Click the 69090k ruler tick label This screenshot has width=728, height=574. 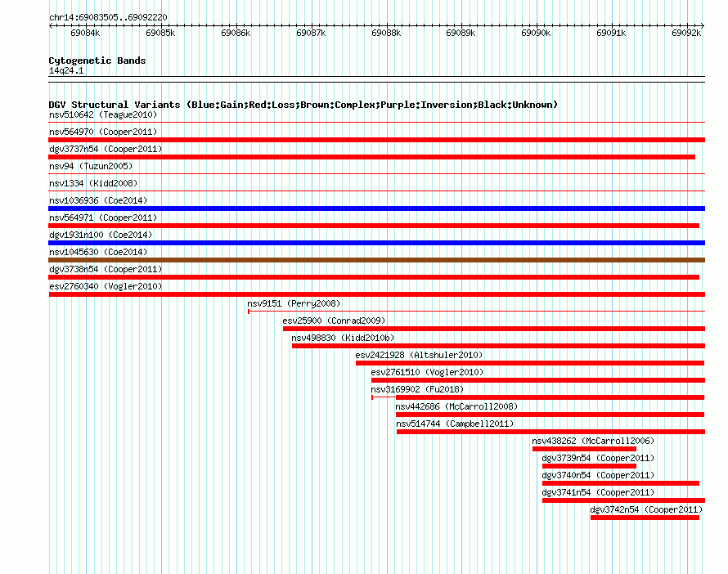pos(536,33)
